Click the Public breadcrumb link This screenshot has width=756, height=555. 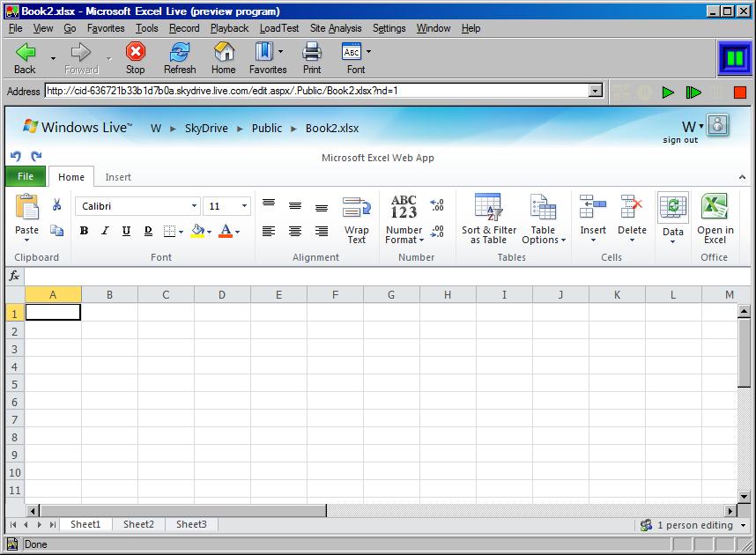(x=267, y=129)
